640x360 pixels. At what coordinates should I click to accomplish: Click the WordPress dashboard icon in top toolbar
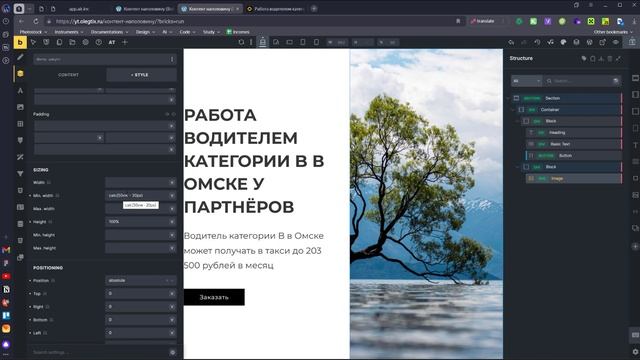[x=589, y=42]
